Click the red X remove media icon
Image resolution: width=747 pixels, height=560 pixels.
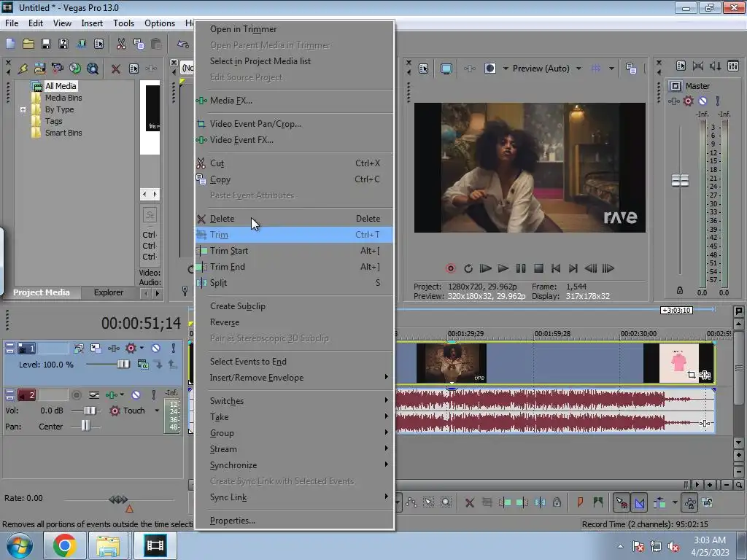click(x=115, y=69)
